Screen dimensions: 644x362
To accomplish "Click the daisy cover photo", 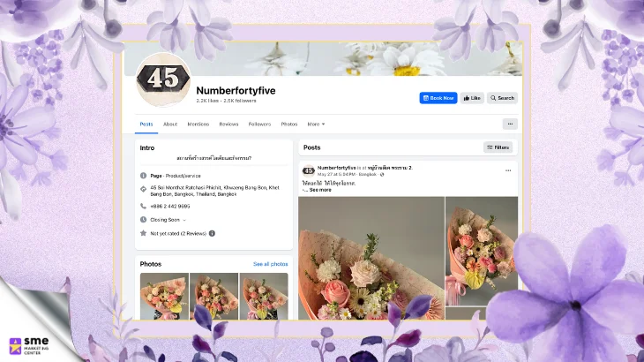I will 323,58.
